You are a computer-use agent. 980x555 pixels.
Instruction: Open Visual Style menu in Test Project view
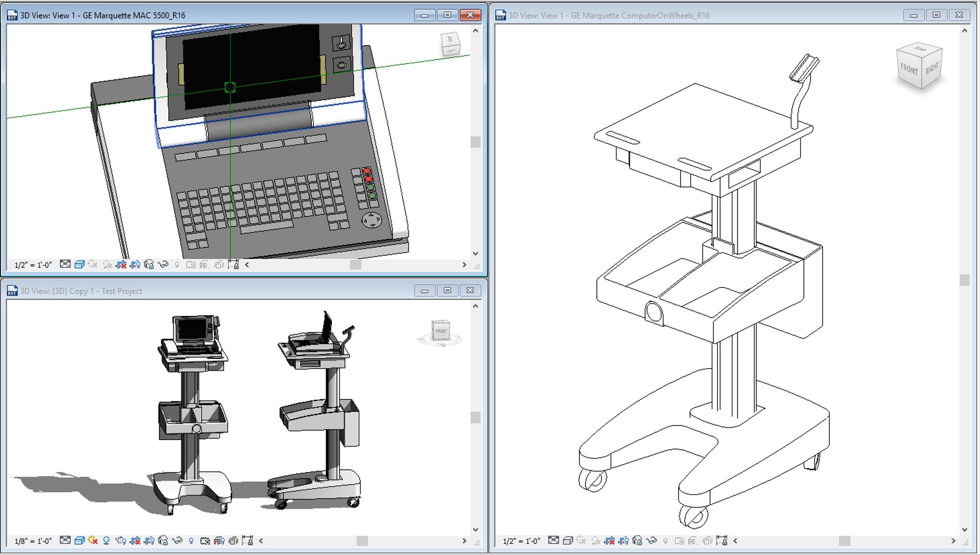coord(80,540)
